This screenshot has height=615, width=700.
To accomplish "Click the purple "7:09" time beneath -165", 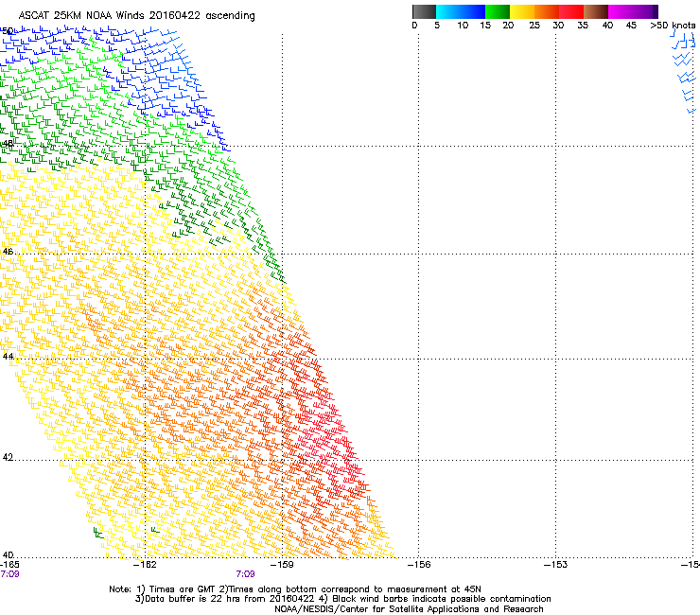I will [9, 574].
